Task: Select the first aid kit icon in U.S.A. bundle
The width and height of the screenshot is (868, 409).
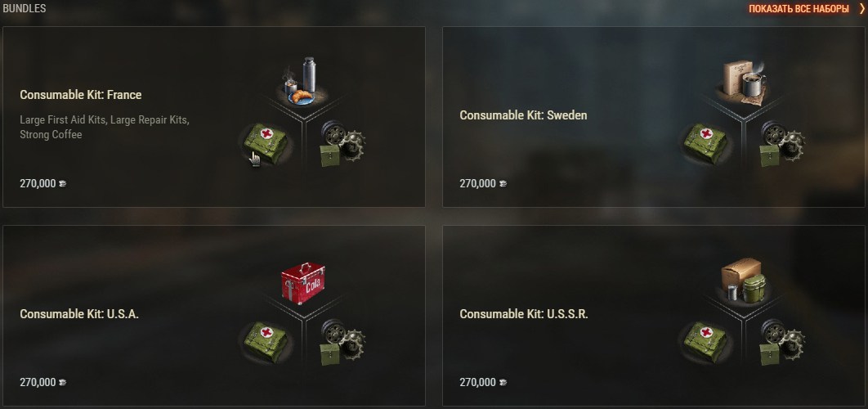Action: [266, 343]
